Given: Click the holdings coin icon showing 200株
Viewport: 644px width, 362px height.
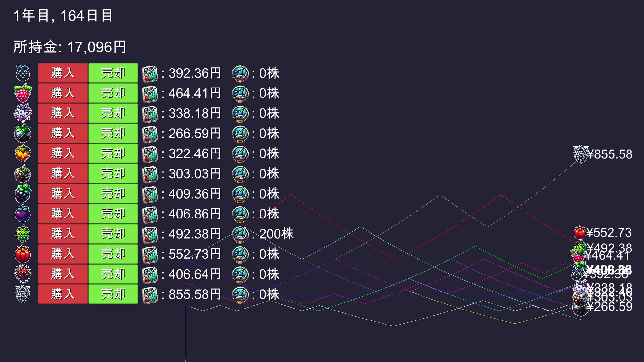Looking at the screenshot, I should click(240, 234).
